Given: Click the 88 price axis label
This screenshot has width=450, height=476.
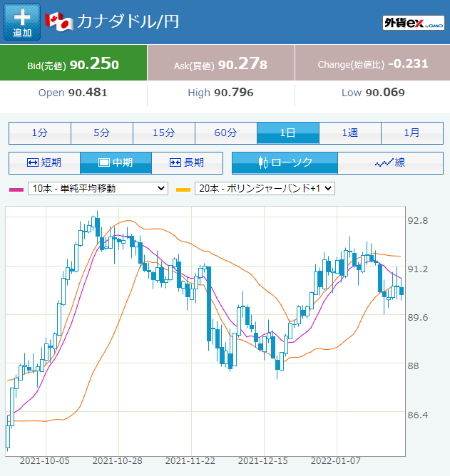Looking at the screenshot, I should click(413, 366).
